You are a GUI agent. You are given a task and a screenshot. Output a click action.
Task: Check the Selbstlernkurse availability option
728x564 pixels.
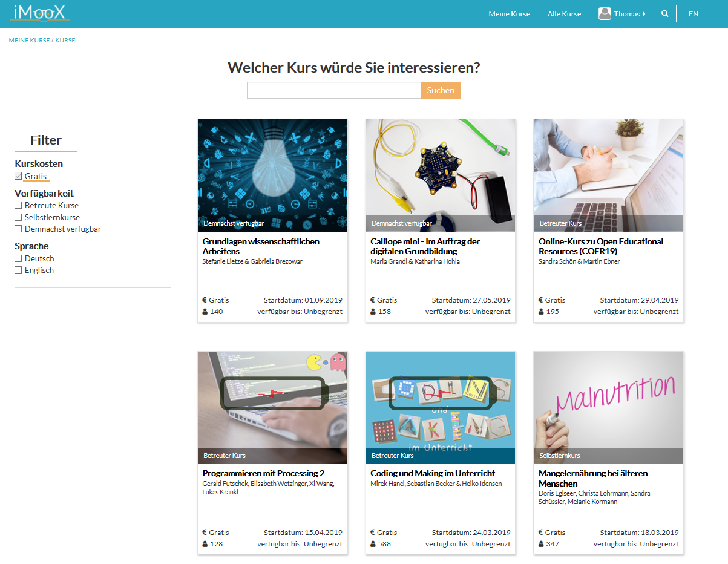coord(18,217)
